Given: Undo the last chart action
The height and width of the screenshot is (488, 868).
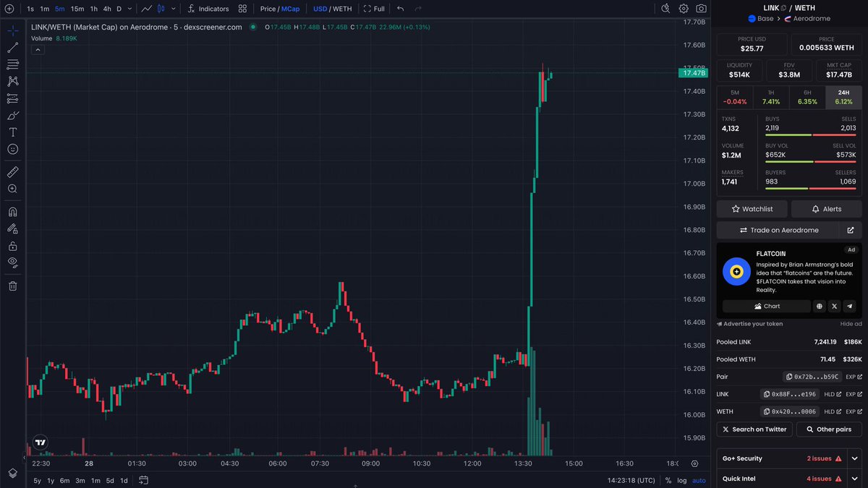Looking at the screenshot, I should point(401,9).
